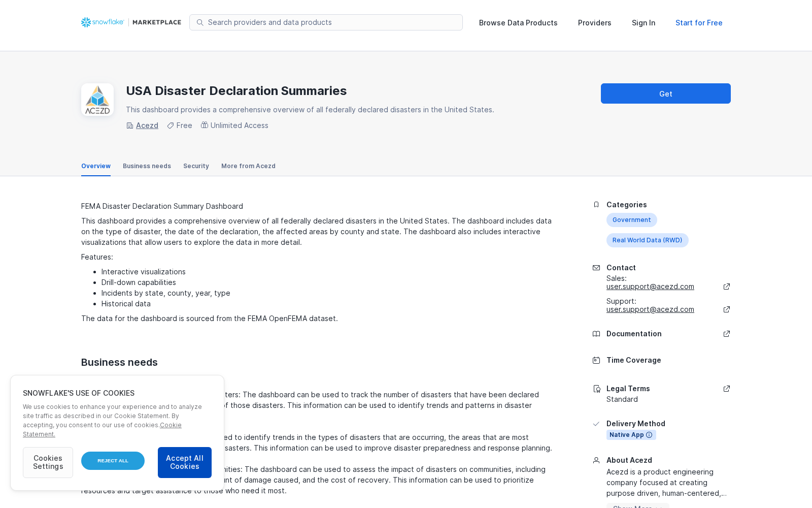Click 'Interactive visualizations' bullet text
This screenshot has height=508, width=812.
[x=143, y=272]
